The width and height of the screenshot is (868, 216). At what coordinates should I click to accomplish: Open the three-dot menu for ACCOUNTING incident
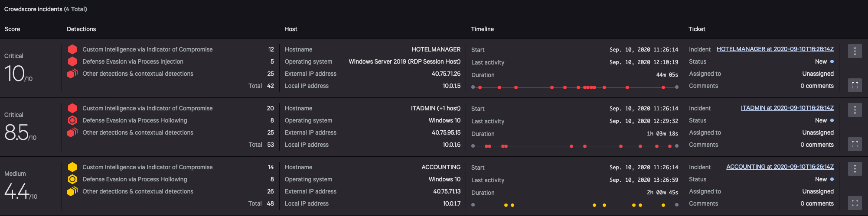click(x=855, y=169)
